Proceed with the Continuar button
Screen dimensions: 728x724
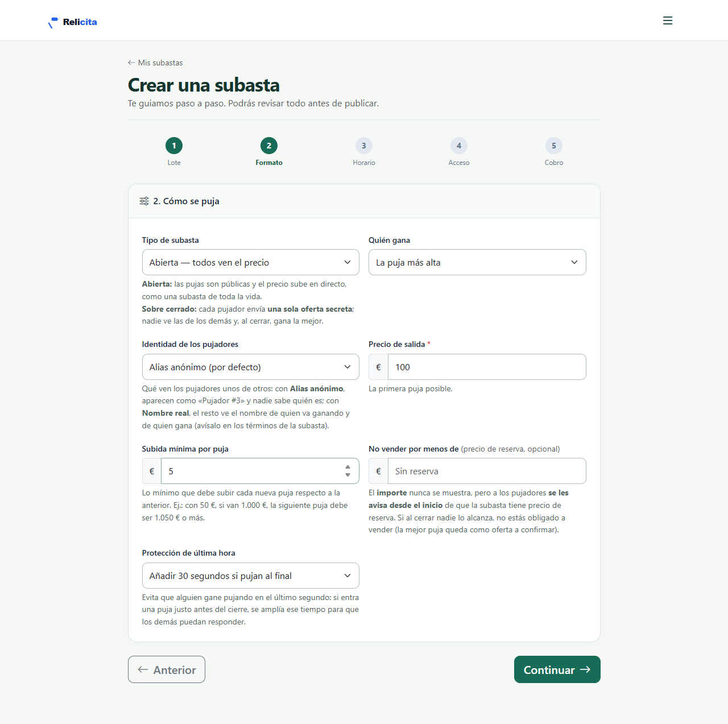point(557,669)
